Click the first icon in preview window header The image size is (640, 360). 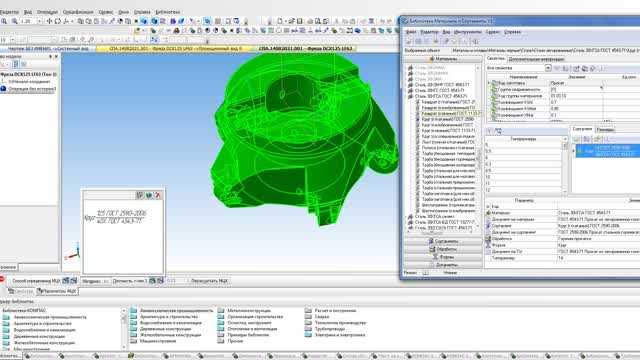click(x=140, y=195)
